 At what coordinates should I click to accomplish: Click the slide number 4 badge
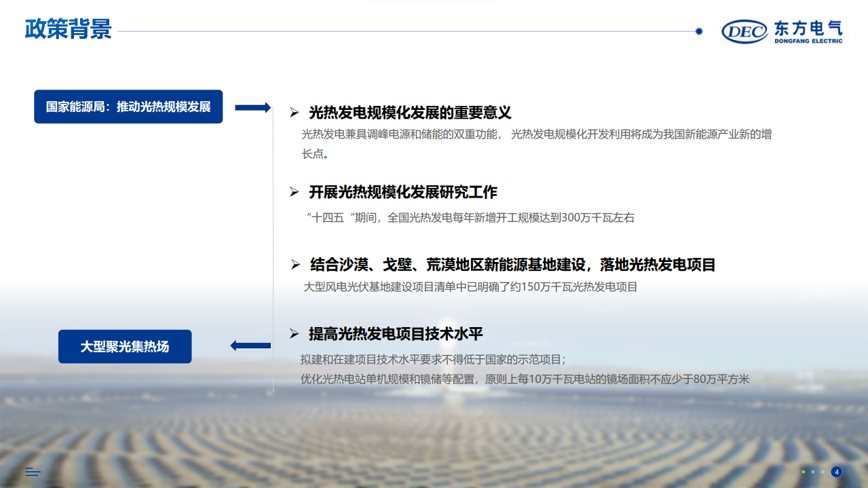point(837,472)
